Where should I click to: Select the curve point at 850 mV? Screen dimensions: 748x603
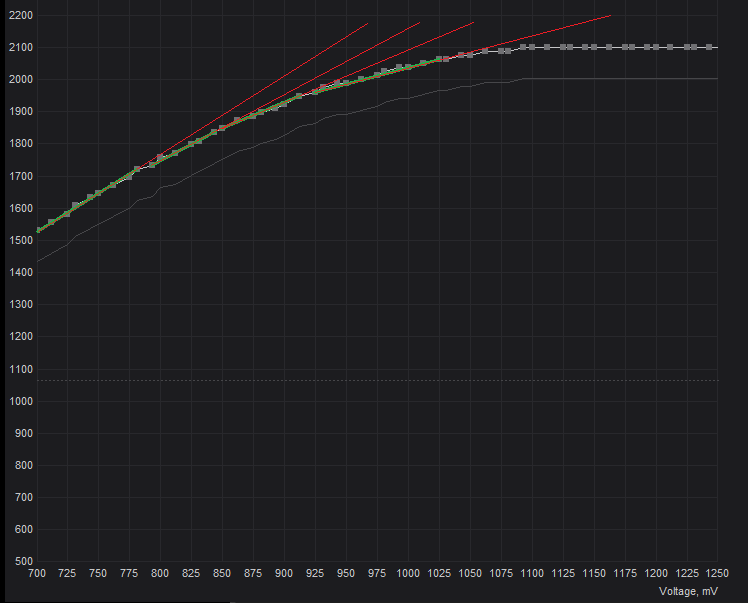click(222, 128)
